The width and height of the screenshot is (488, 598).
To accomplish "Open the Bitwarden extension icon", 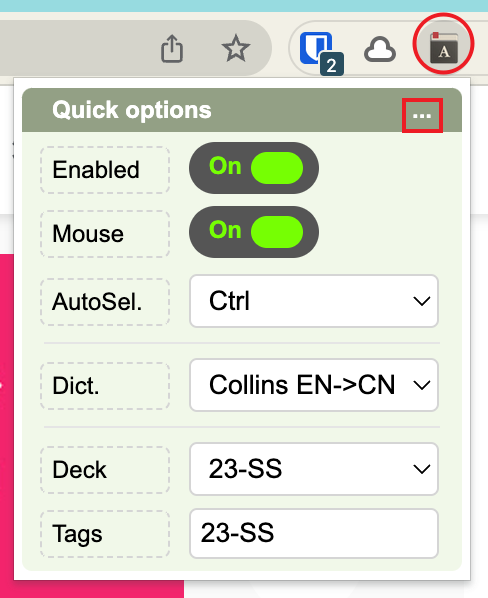I will [x=316, y=48].
